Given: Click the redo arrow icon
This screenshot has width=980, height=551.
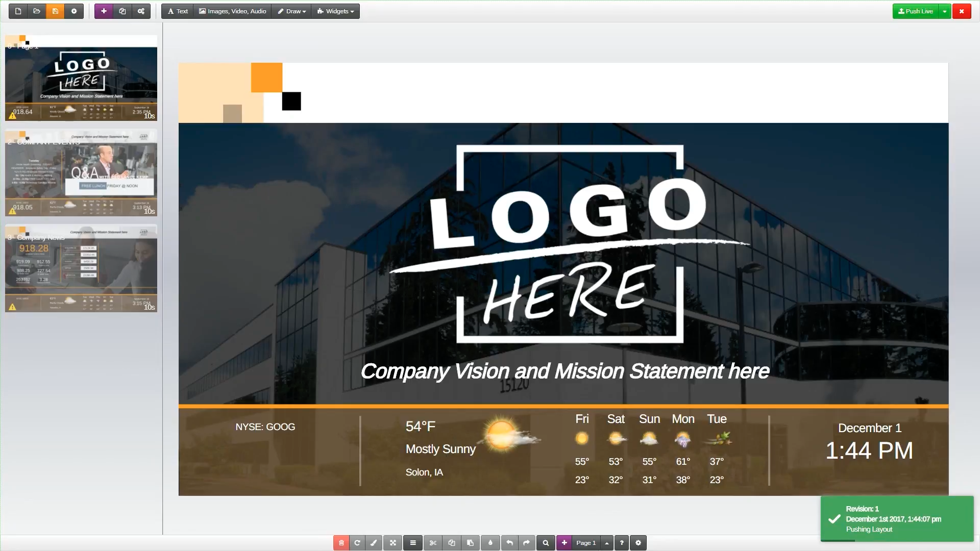Looking at the screenshot, I should (x=526, y=543).
